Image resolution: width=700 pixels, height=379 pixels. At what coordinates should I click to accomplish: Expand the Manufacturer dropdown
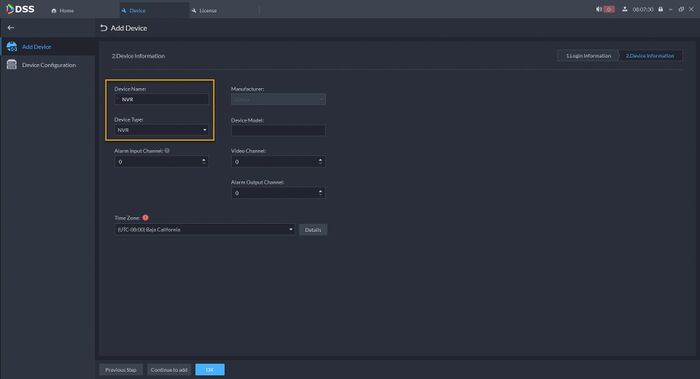(x=278, y=100)
